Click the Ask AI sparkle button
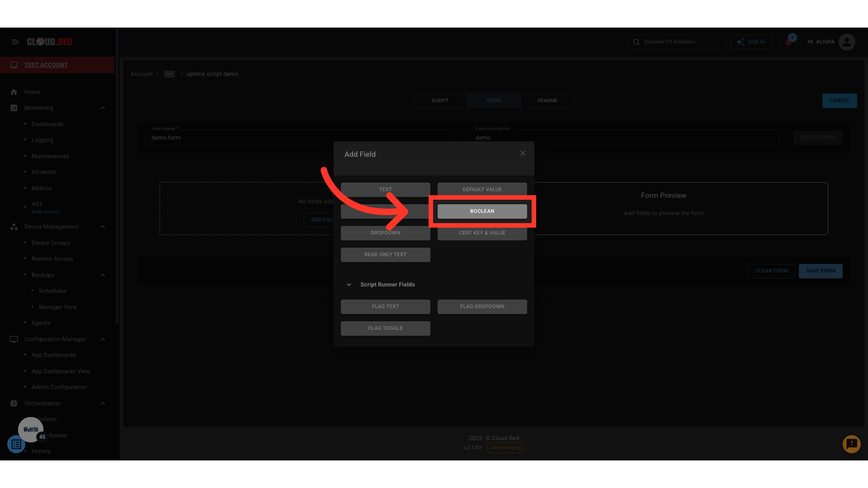Viewport: 868px width, 488px height. pos(751,42)
